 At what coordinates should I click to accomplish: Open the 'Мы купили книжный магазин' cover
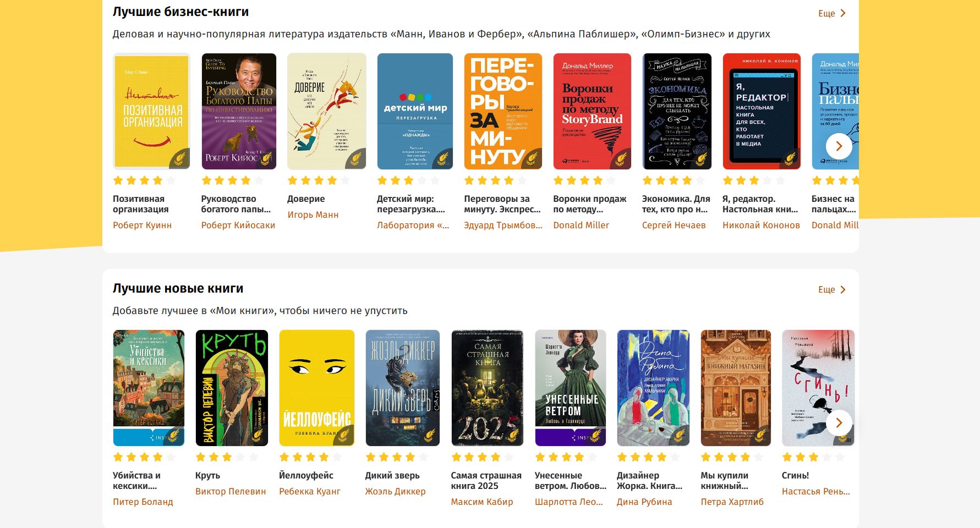click(736, 388)
